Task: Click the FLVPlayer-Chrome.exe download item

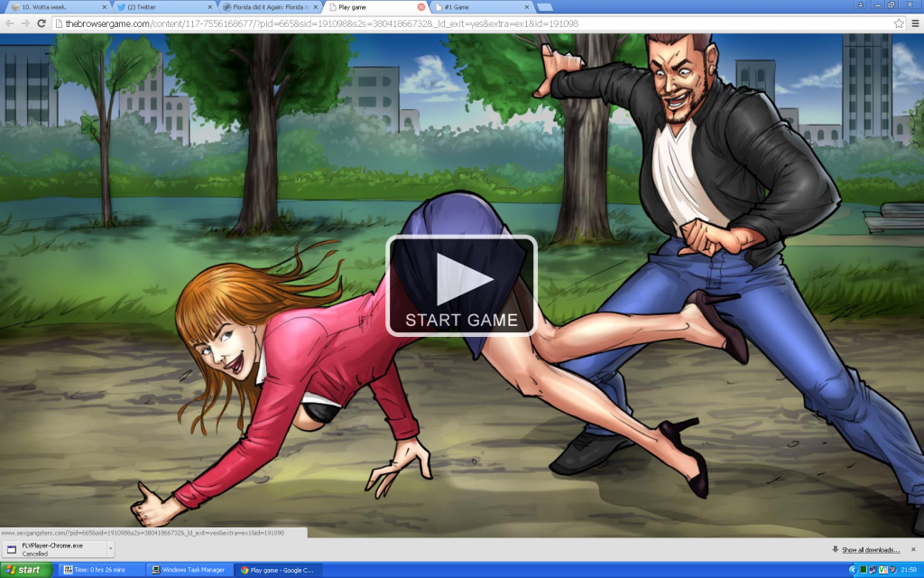Action: (54, 549)
